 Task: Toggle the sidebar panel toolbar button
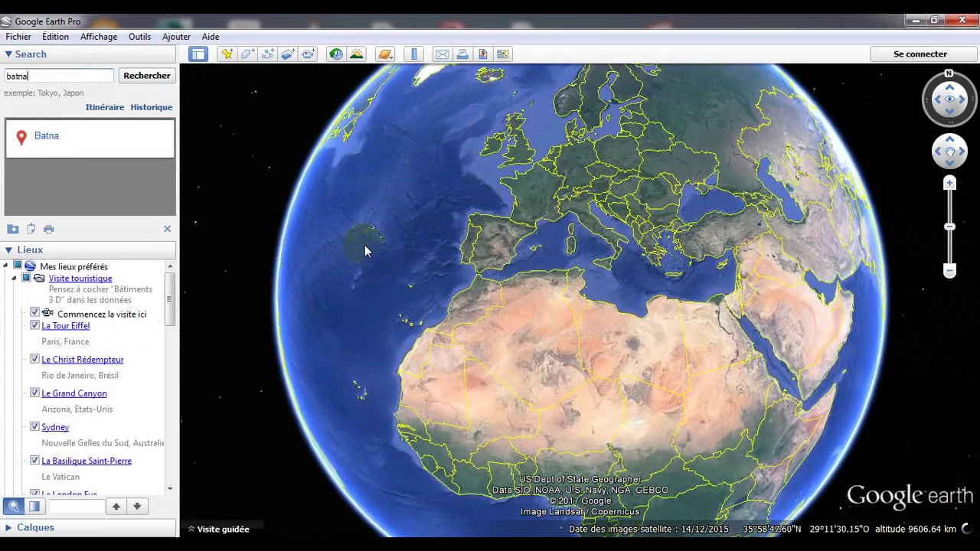pos(198,54)
